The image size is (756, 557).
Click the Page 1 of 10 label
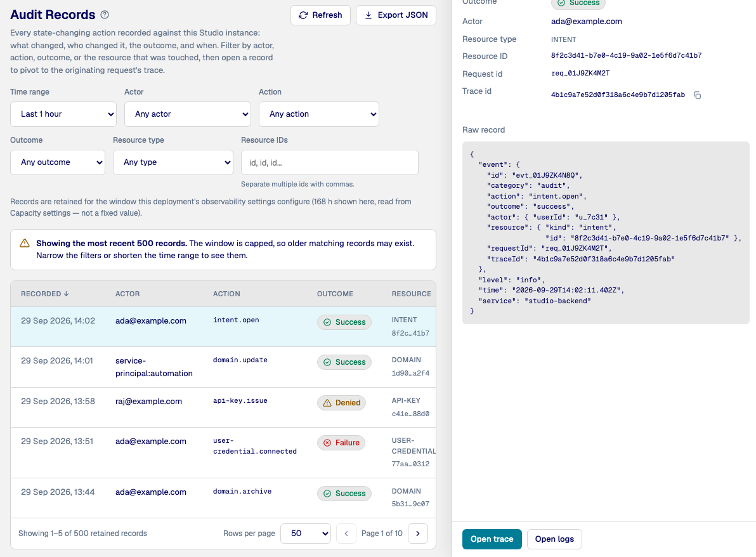(x=382, y=534)
